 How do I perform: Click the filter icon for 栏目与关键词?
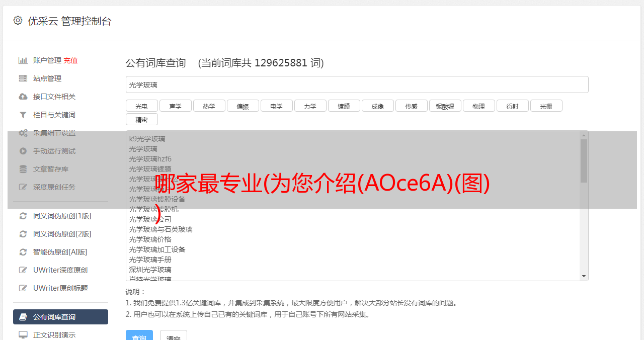pos(23,115)
